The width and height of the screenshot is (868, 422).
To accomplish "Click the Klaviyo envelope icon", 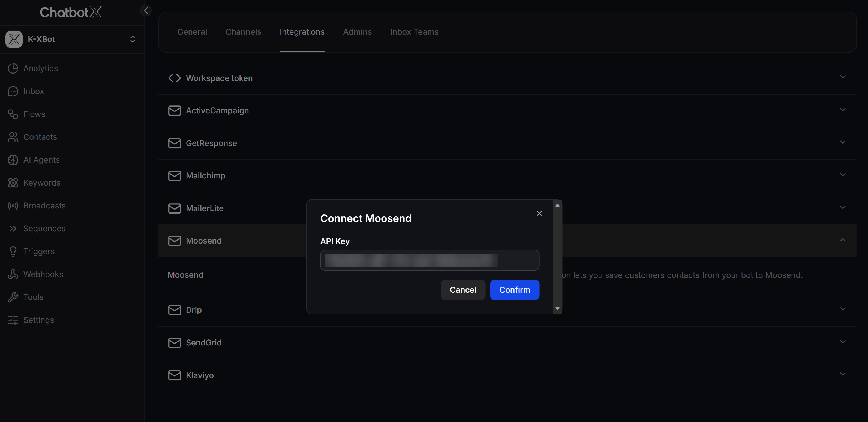I will pos(175,375).
